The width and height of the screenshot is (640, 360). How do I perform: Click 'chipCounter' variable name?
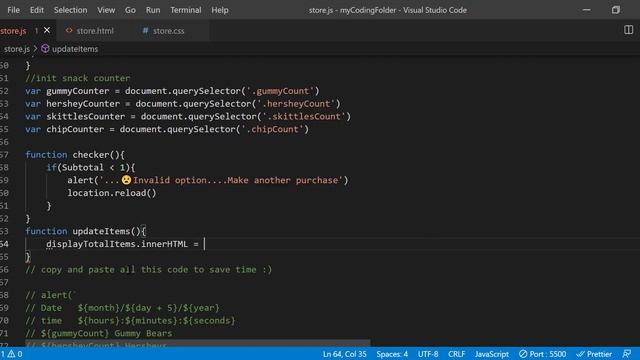(75, 129)
